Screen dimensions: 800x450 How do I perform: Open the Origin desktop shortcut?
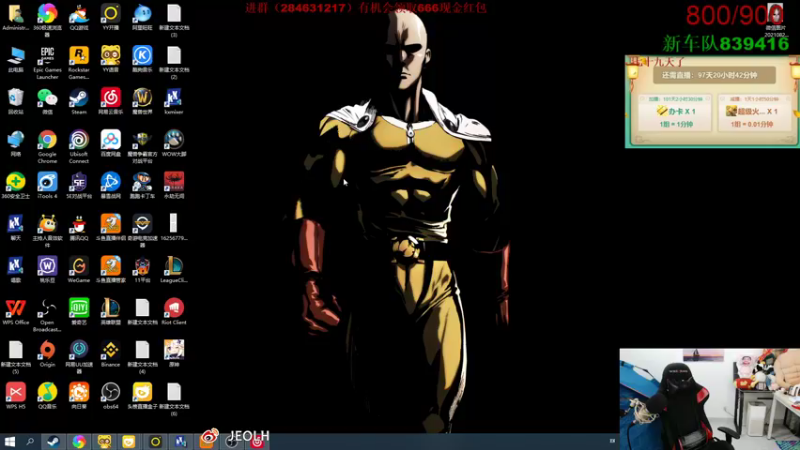click(47, 354)
